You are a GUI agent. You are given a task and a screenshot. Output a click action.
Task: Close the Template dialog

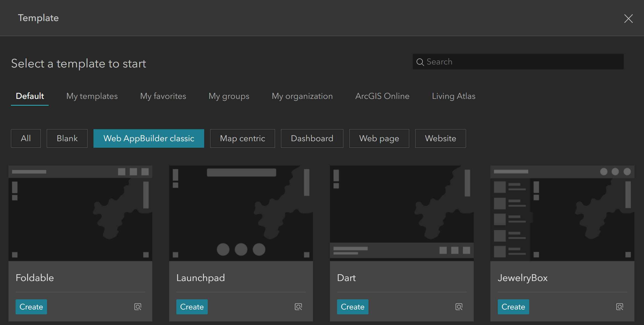[x=628, y=19]
